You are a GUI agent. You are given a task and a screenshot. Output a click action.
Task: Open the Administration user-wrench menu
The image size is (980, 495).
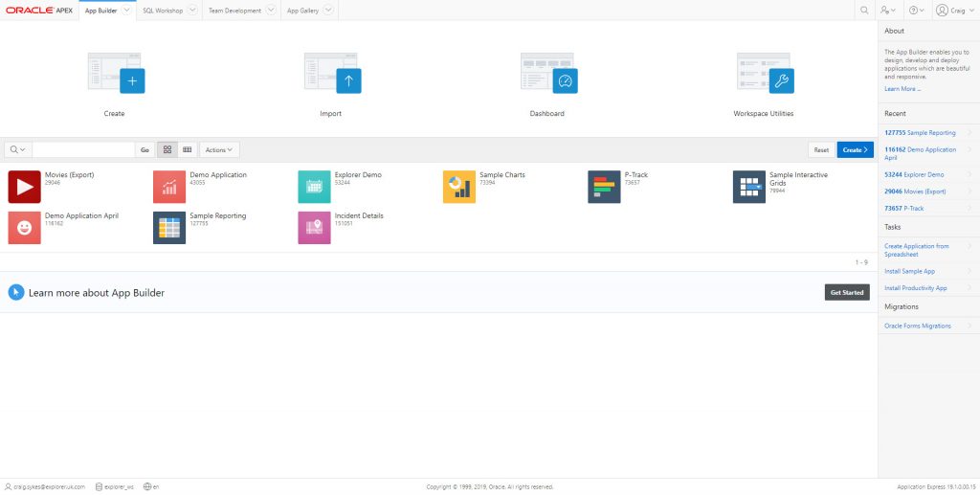click(x=888, y=11)
